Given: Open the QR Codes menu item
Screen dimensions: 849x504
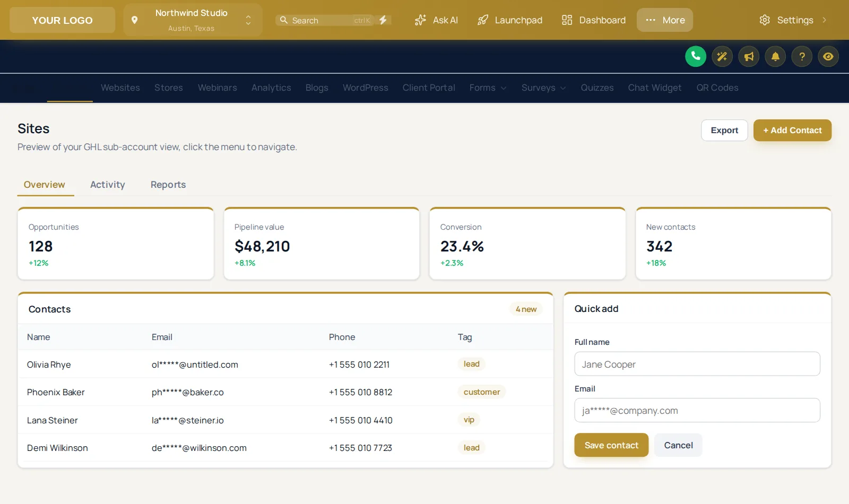Looking at the screenshot, I should tap(717, 88).
